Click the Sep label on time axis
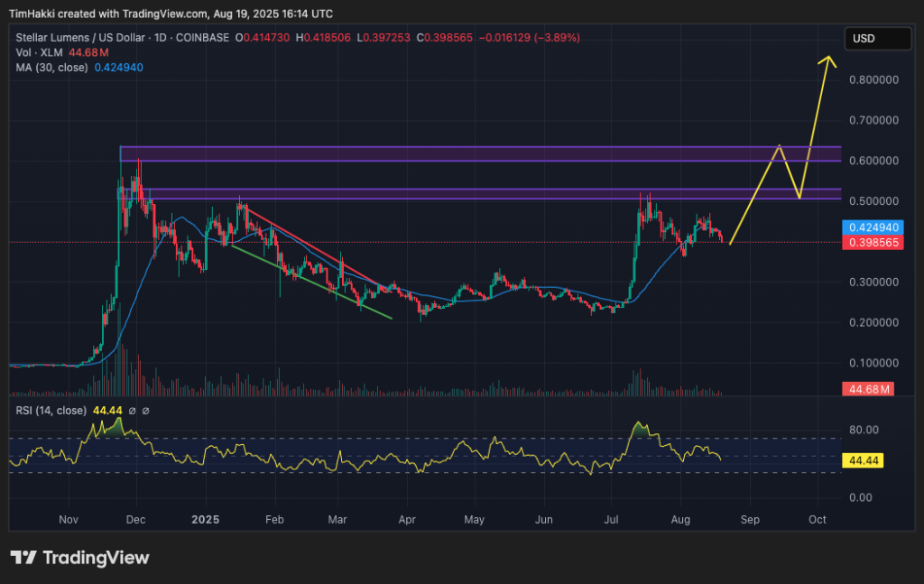The height and width of the screenshot is (584, 924). [x=750, y=520]
